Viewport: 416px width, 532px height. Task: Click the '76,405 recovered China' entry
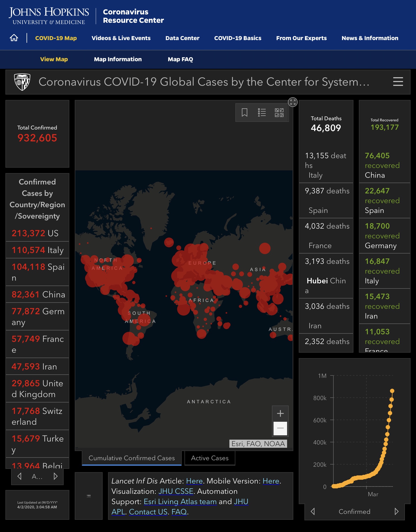coord(385,165)
